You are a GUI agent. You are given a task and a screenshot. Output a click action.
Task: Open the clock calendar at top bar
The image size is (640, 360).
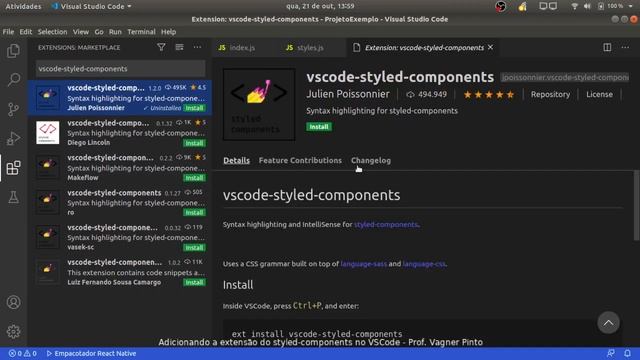(x=320, y=6)
